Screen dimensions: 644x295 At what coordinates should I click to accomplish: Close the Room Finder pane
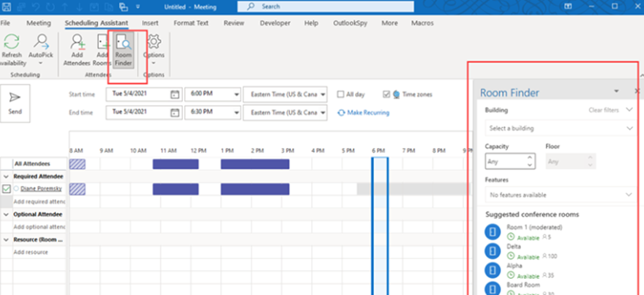pos(637,91)
